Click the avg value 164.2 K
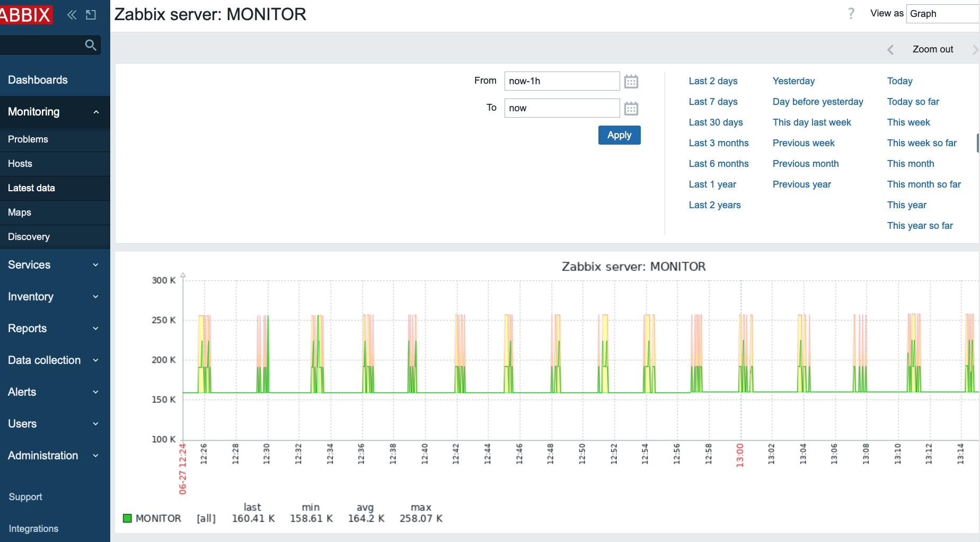This screenshot has height=542, width=980. pyautogui.click(x=366, y=518)
